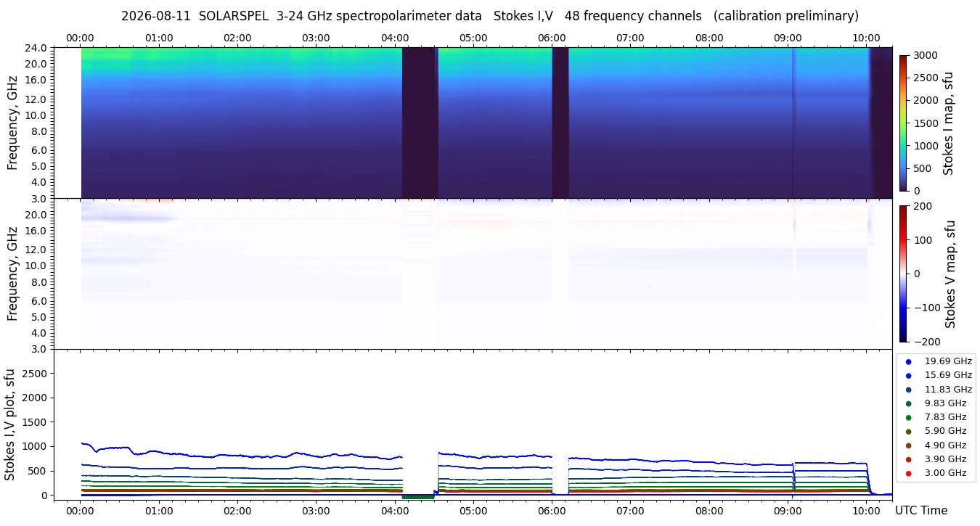
Task: Click the 19.69 GHz legend marker
Action: [x=908, y=361]
